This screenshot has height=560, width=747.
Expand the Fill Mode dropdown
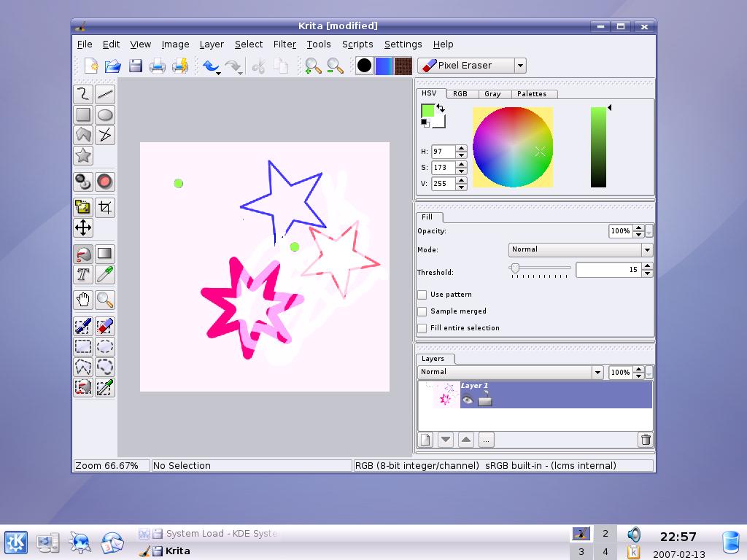[647, 249]
